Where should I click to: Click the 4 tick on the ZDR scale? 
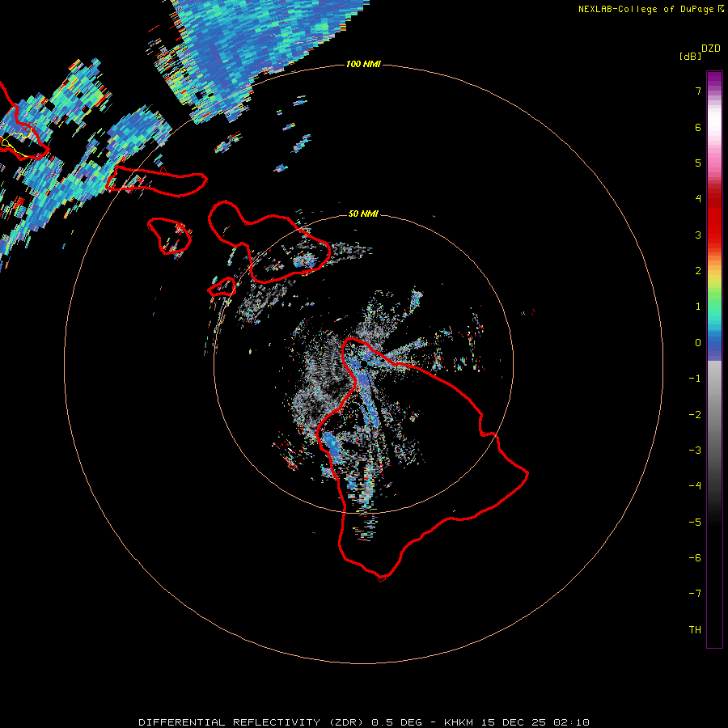point(698,199)
